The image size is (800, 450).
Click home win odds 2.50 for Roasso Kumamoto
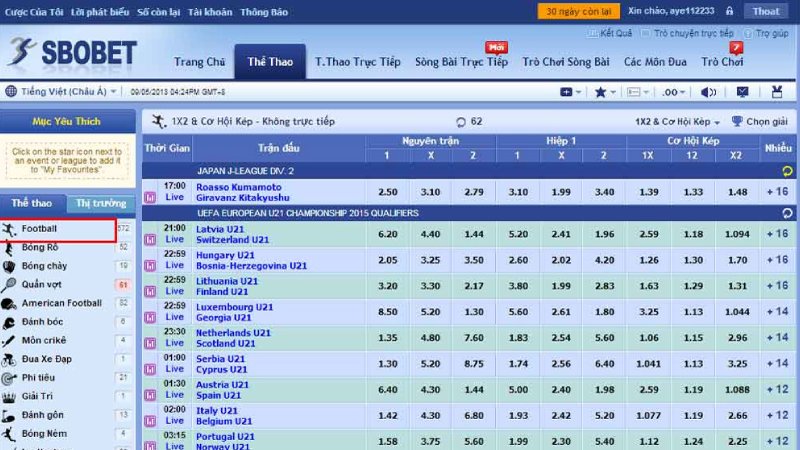[x=388, y=192]
